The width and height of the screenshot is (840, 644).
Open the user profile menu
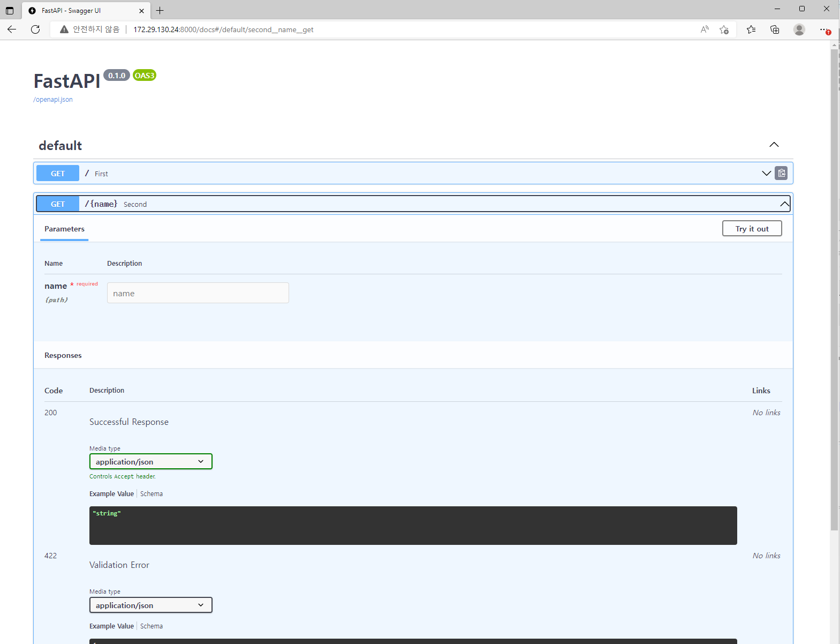(x=799, y=29)
